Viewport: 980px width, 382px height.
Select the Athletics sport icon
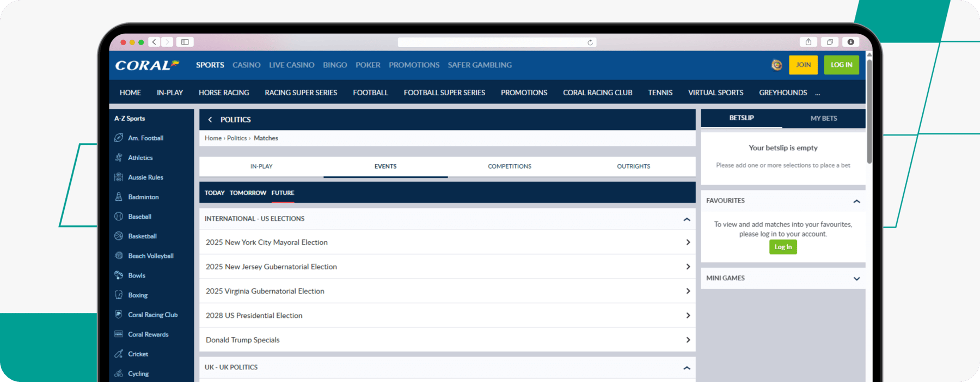pyautogui.click(x=119, y=158)
